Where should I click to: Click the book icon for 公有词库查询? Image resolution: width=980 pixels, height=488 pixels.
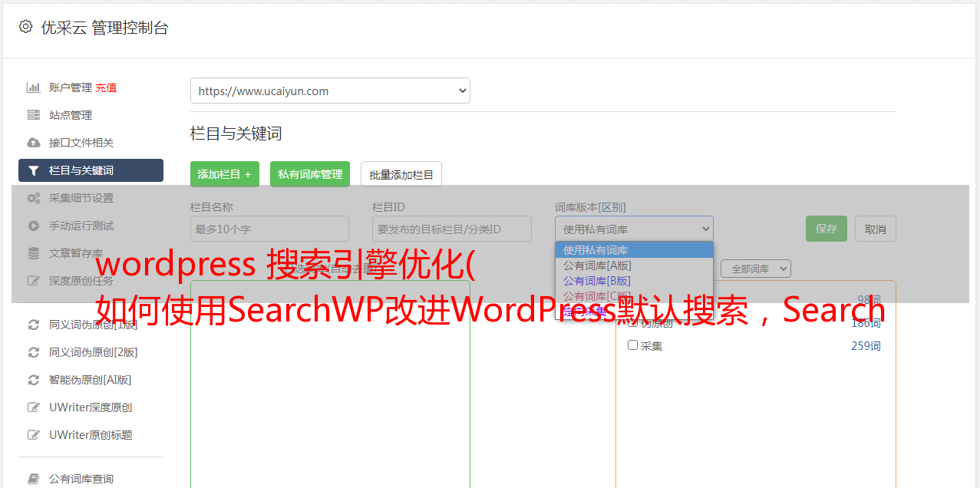pyautogui.click(x=34, y=479)
